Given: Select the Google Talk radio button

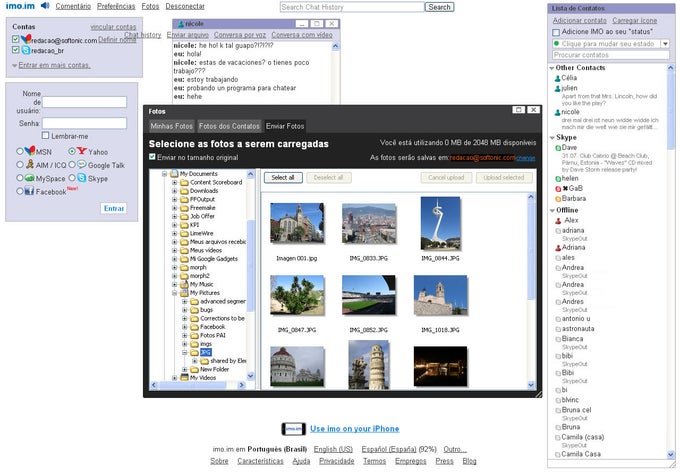Looking at the screenshot, I should click(72, 164).
